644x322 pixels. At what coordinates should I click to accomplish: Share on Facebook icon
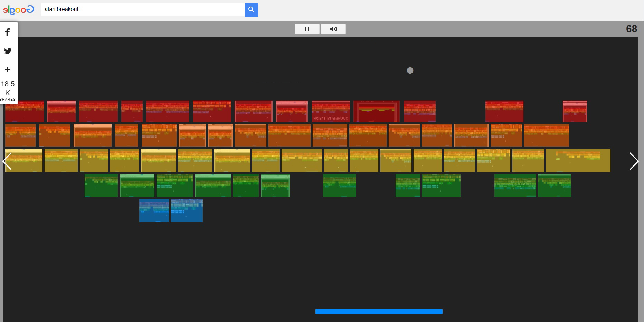tap(8, 32)
